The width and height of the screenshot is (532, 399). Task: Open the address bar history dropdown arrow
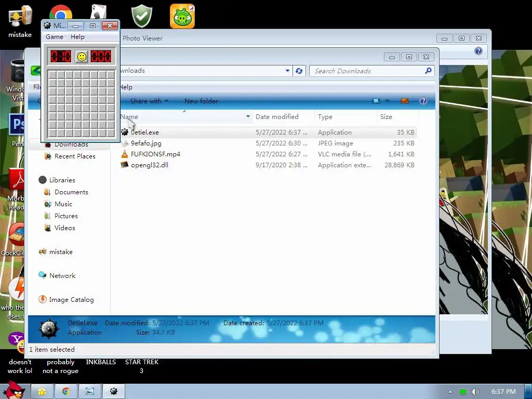(287, 71)
